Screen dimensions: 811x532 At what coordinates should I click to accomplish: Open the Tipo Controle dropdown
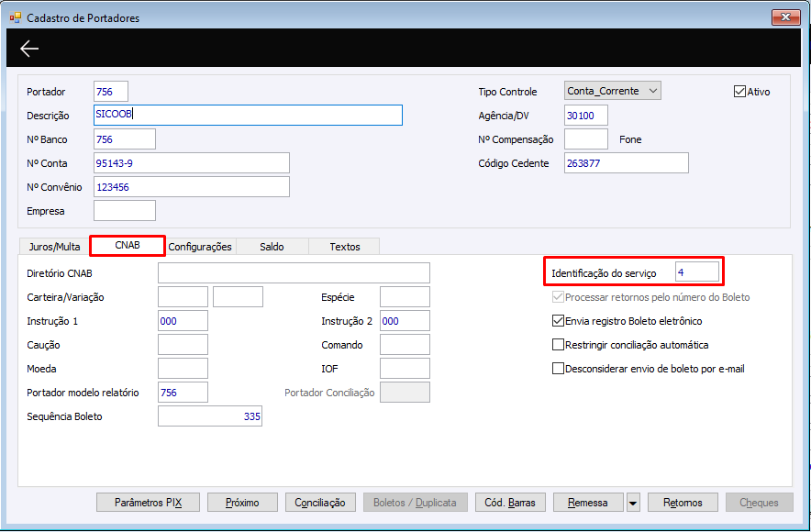613,91
